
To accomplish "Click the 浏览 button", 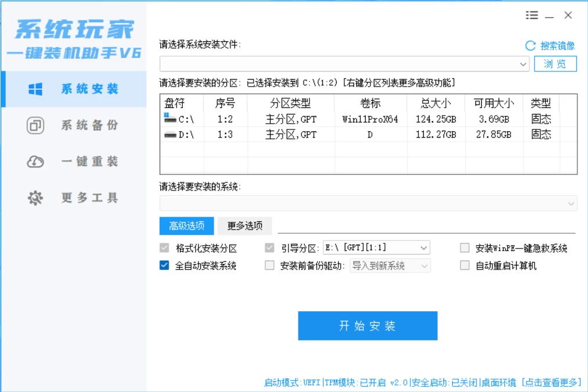I will (x=555, y=64).
